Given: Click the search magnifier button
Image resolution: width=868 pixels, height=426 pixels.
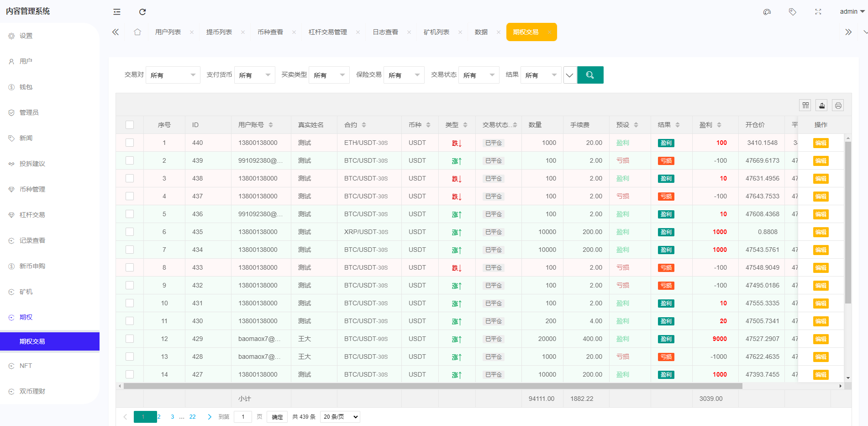Looking at the screenshot, I should (x=590, y=75).
